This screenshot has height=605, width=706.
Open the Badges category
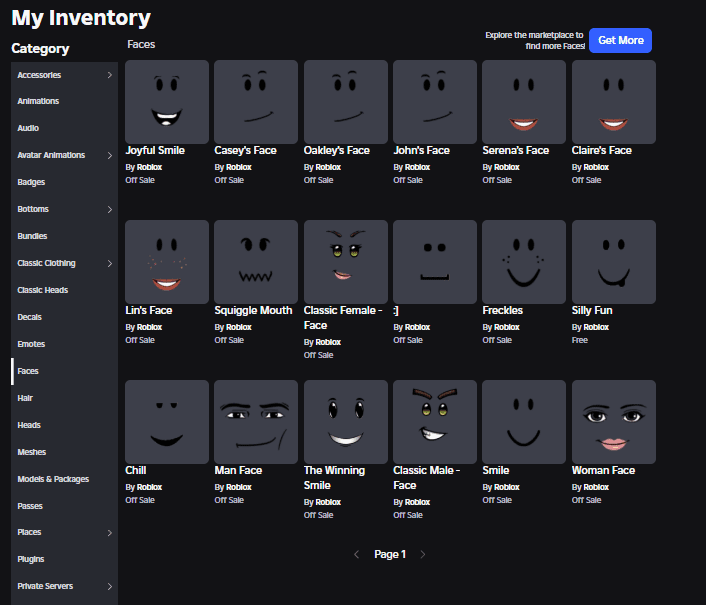[31, 182]
